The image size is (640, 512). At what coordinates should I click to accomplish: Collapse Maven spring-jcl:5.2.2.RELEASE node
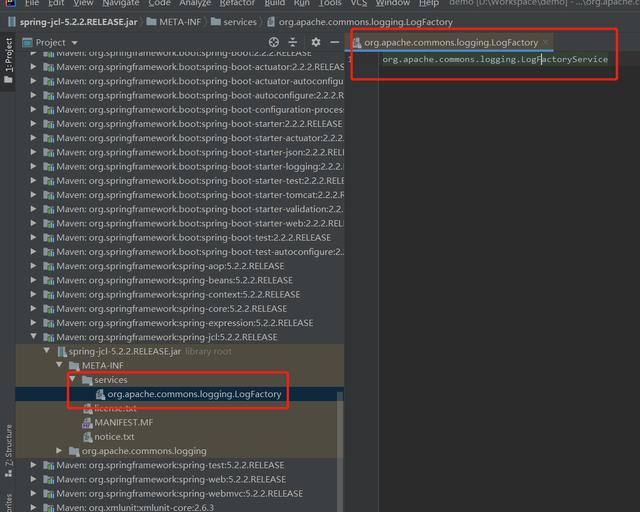pyautogui.click(x=33, y=336)
